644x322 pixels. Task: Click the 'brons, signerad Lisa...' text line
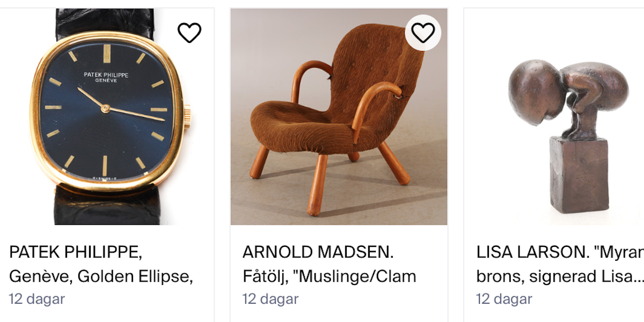(560, 276)
